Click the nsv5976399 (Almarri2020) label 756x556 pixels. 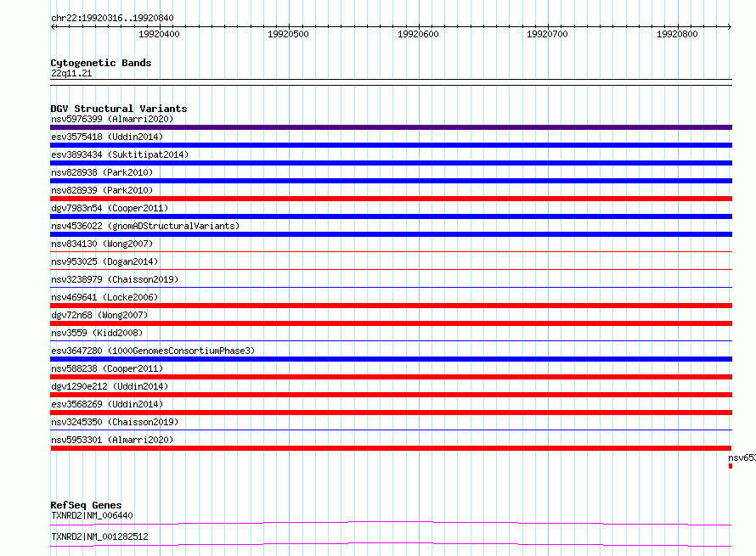[x=112, y=119]
